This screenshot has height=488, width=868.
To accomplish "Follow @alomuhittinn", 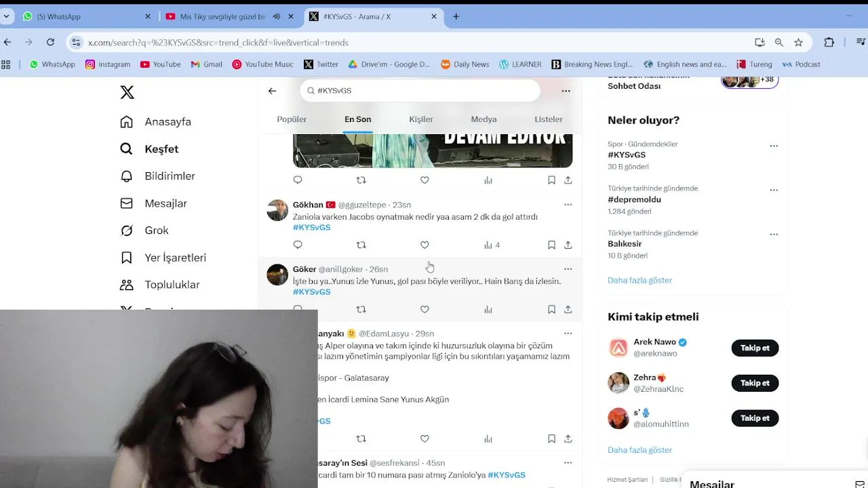I will click(755, 418).
